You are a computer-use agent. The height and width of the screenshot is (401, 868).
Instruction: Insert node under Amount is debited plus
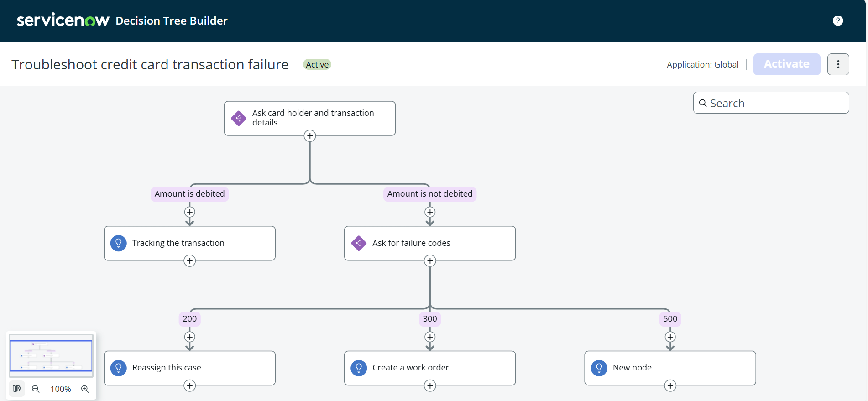point(190,212)
